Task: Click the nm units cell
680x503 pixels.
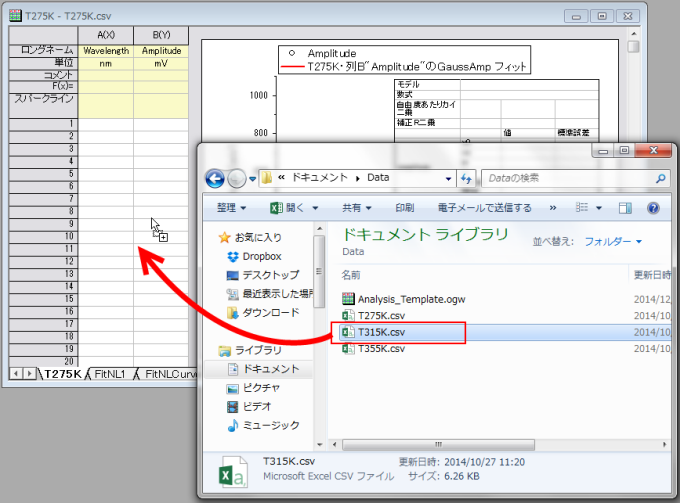Action: 106,63
